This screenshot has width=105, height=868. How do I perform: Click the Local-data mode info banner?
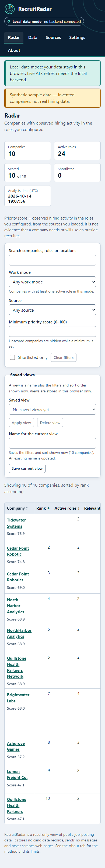coord(52,73)
